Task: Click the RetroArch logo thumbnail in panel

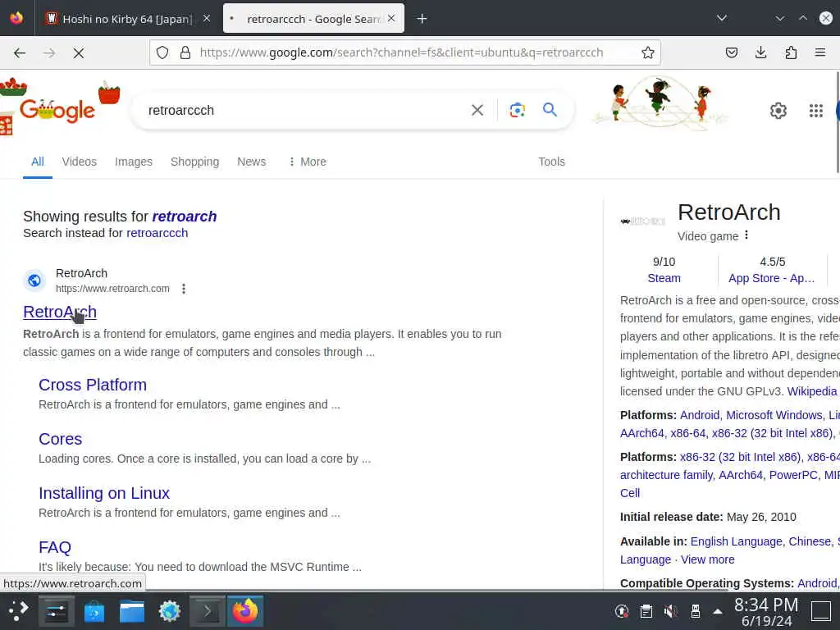Action: (642, 221)
